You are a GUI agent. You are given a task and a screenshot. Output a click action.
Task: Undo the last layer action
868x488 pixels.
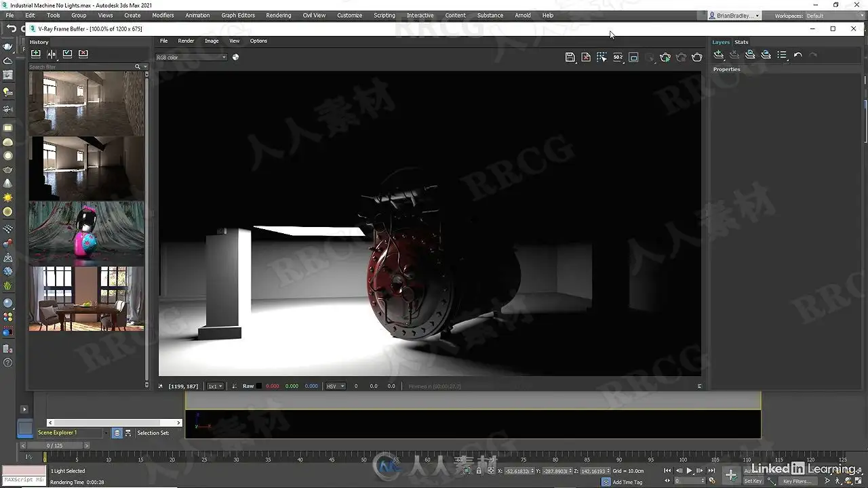798,55
